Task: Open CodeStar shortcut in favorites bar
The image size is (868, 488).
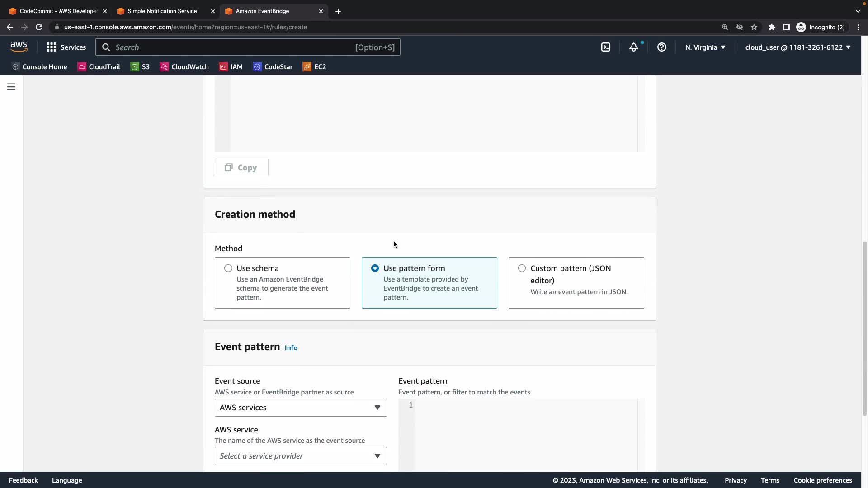Action: pos(273,67)
